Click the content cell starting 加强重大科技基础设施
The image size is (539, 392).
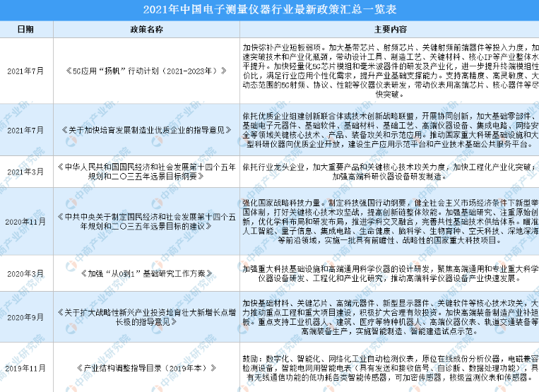point(391,273)
